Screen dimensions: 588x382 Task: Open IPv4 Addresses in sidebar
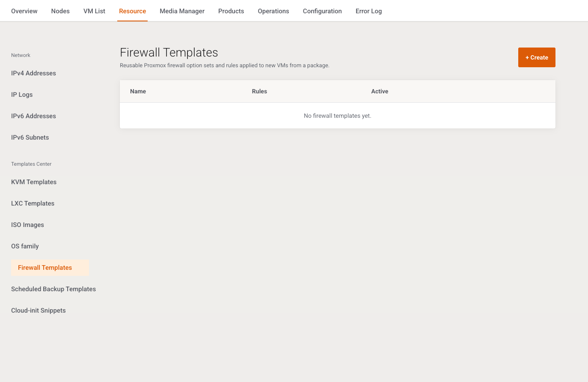click(x=33, y=73)
